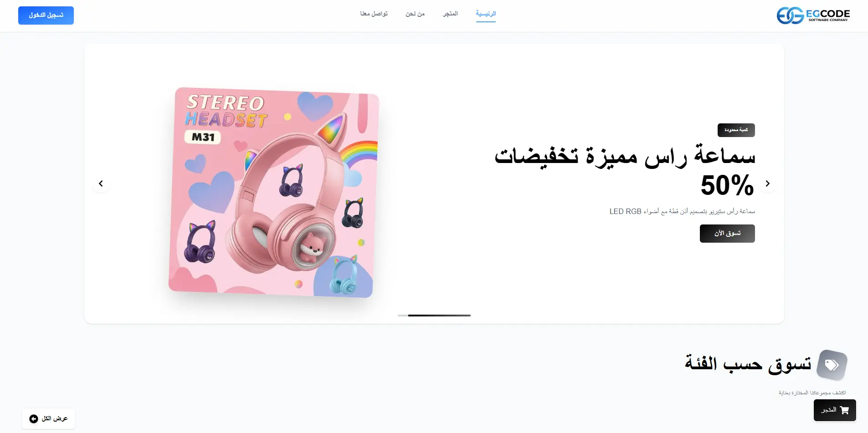Click the تسوق حسب الفئة section heading
This screenshot has height=433, width=868.
click(748, 364)
